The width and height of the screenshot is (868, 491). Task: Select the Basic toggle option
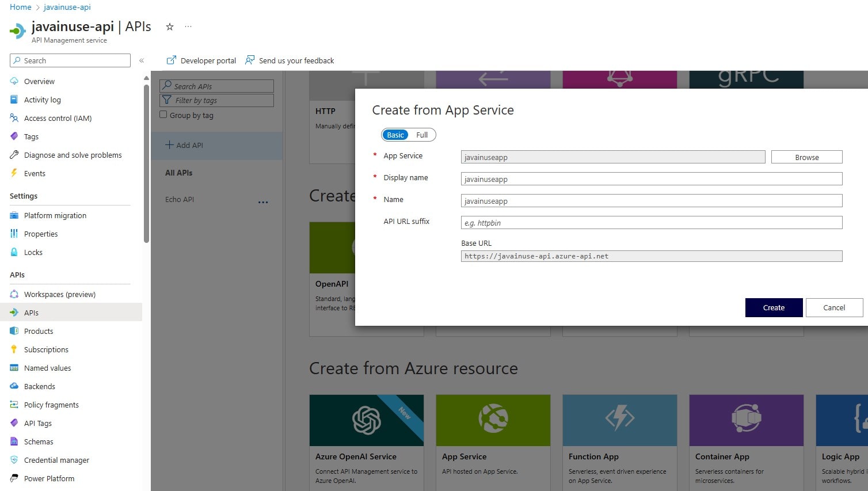395,135
